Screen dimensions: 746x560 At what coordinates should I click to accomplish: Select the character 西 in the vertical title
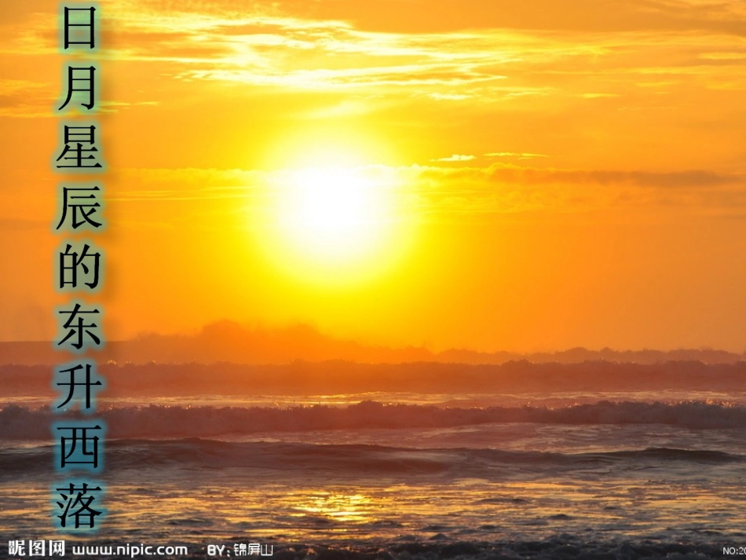(x=79, y=446)
